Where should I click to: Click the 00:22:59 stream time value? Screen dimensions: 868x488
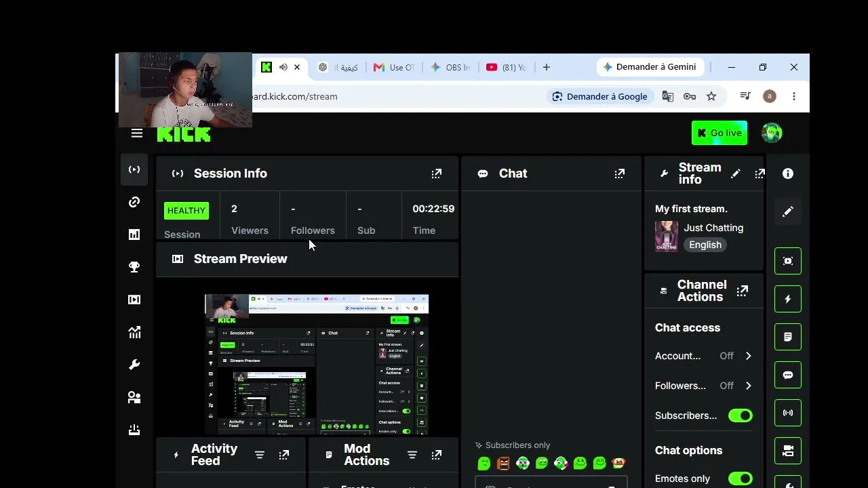(433, 209)
